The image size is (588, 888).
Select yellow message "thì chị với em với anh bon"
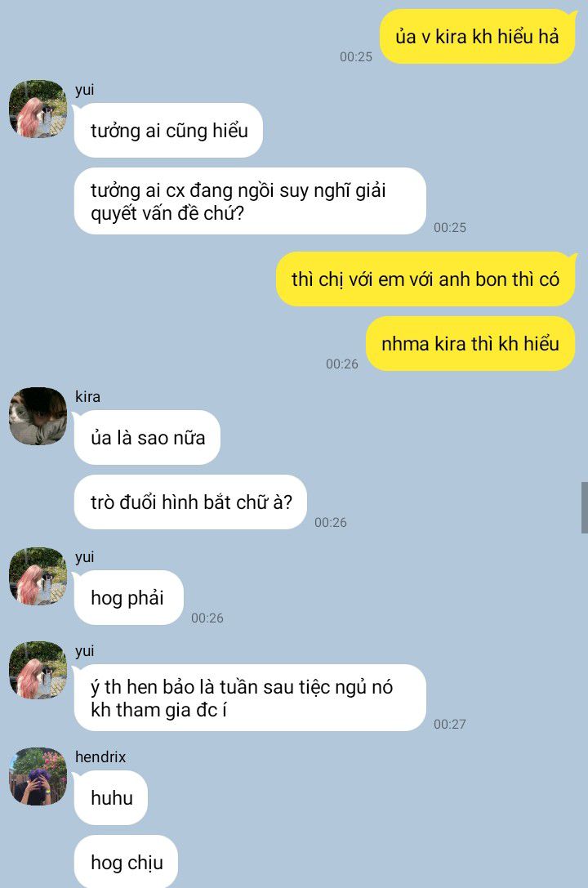tap(425, 279)
